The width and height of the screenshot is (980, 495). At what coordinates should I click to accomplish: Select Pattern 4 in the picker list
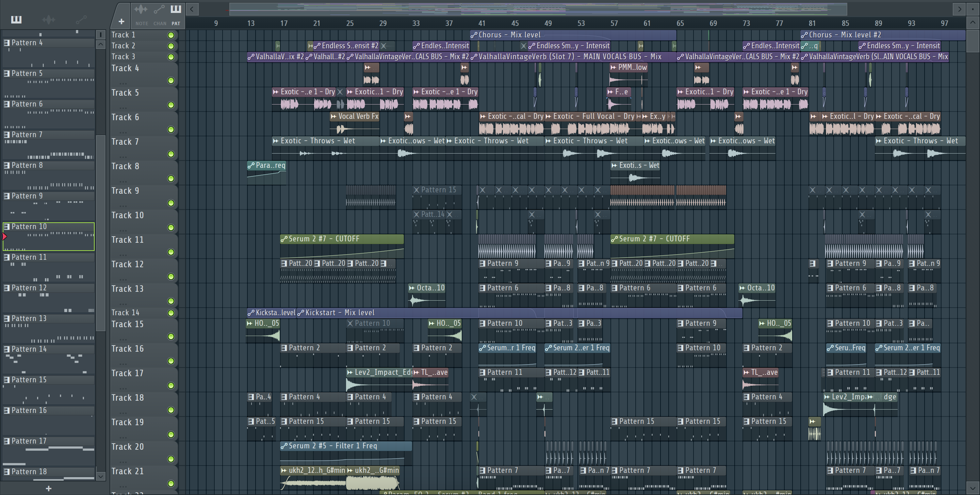click(49, 53)
